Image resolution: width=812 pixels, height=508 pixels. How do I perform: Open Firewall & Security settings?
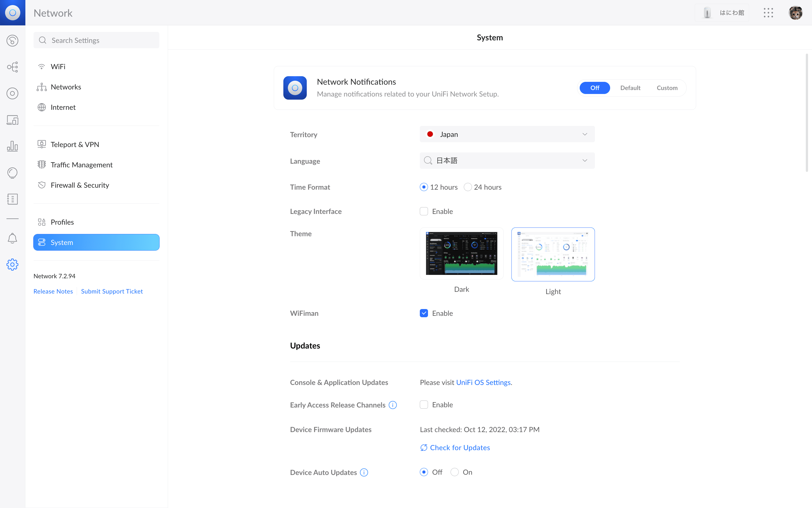pyautogui.click(x=96, y=185)
